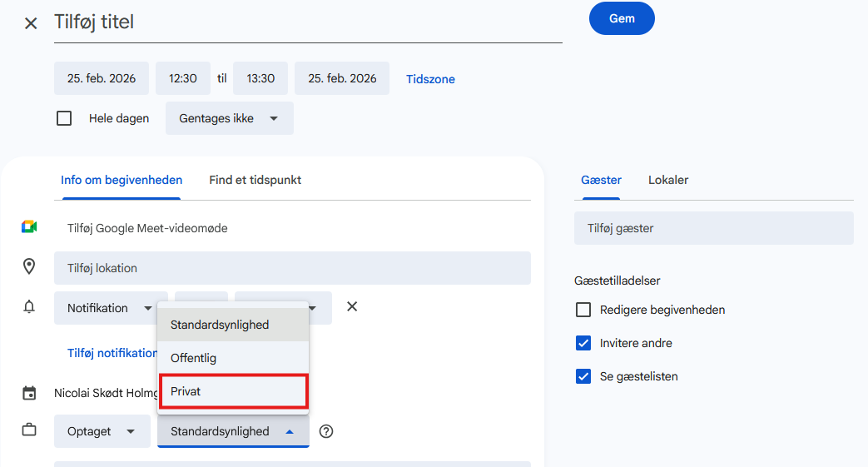
Task: Click the Tilføj gæster field
Action: pos(713,228)
